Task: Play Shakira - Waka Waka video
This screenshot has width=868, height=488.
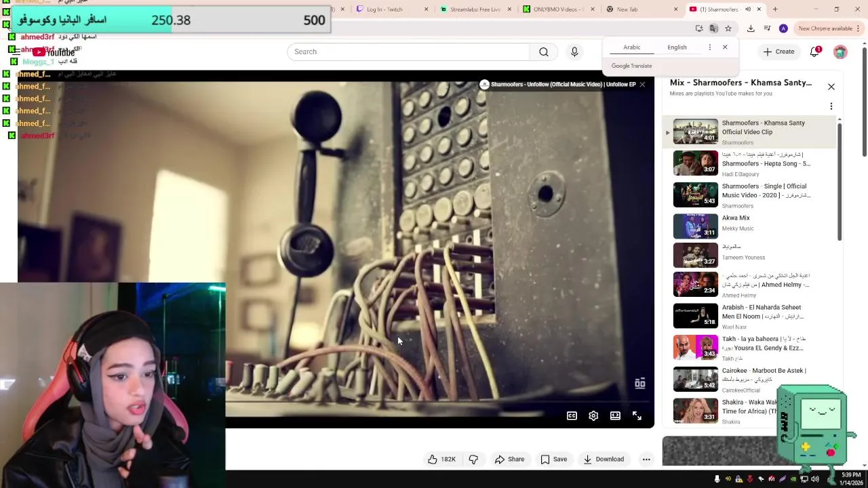Action: click(x=749, y=411)
